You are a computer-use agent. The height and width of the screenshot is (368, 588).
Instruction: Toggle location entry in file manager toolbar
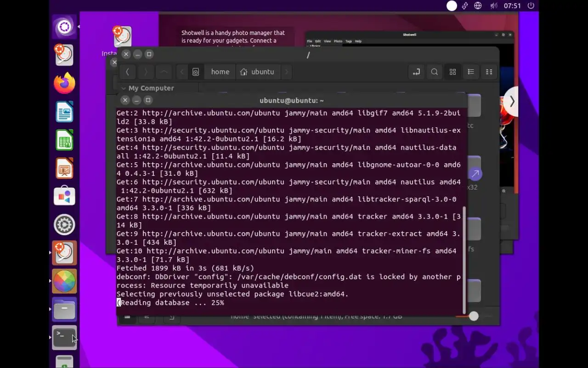416,72
